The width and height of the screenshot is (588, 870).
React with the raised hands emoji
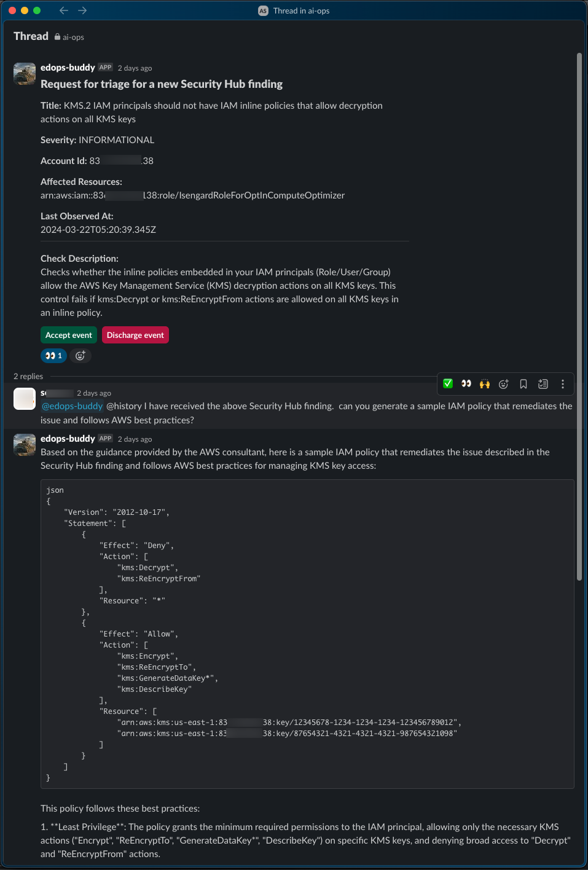click(x=485, y=383)
